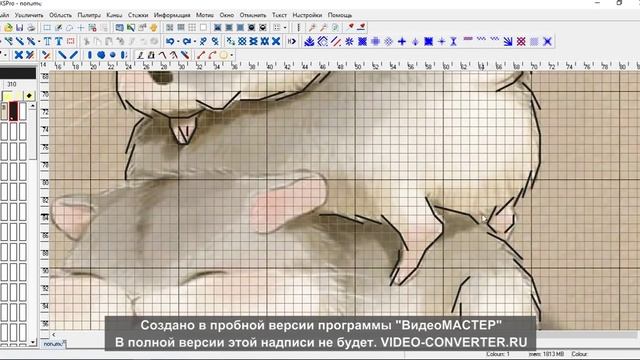Click the undo arrow icon
Viewport: 640px width, 360px height.
coord(170,41)
